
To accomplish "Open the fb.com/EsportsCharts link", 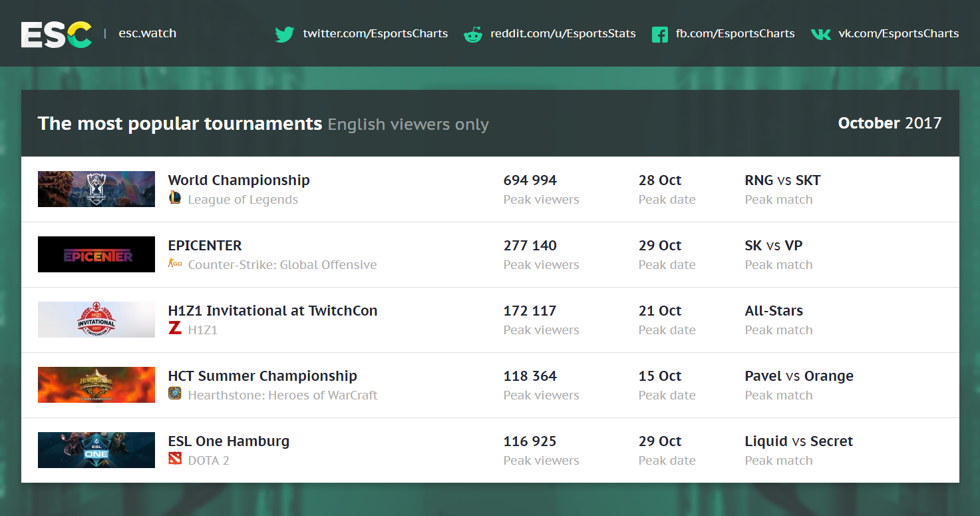I will click(x=735, y=33).
